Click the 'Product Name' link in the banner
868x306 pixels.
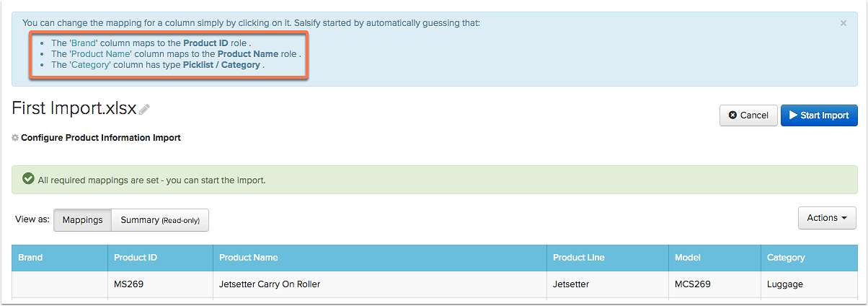tap(100, 54)
